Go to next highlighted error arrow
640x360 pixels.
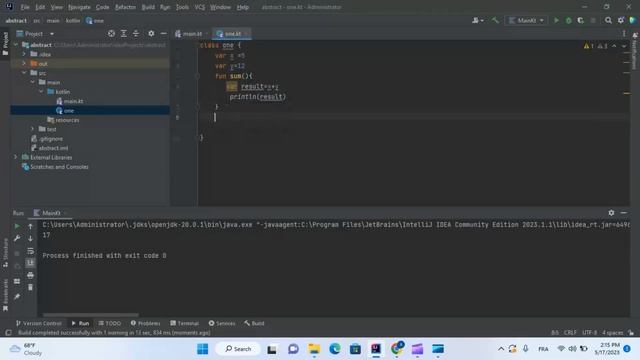click(x=624, y=46)
